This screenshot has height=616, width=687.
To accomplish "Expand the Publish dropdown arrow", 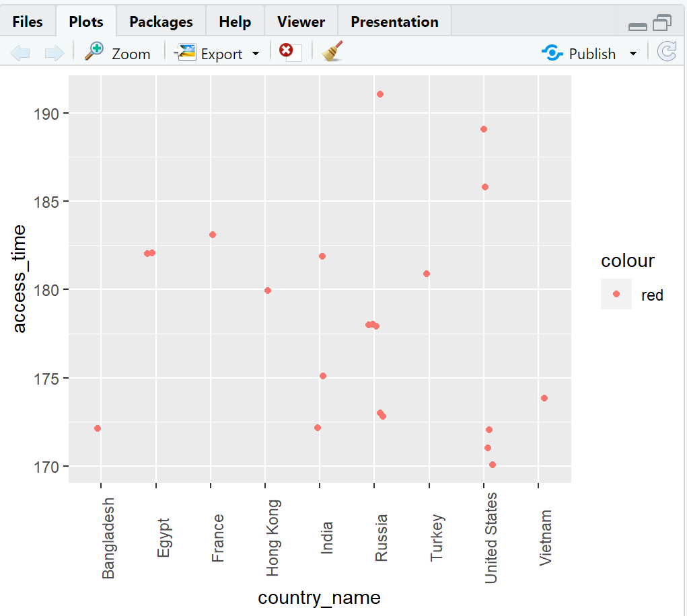I will 633,53.
